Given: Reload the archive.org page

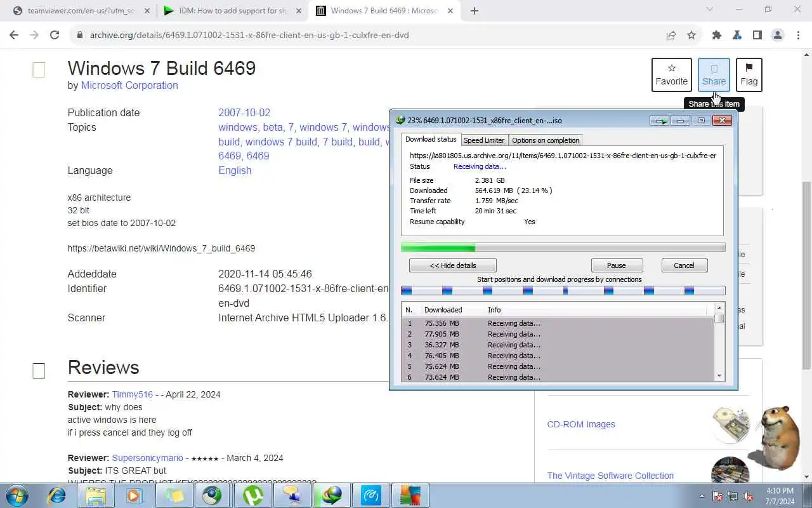Looking at the screenshot, I should point(55,35).
